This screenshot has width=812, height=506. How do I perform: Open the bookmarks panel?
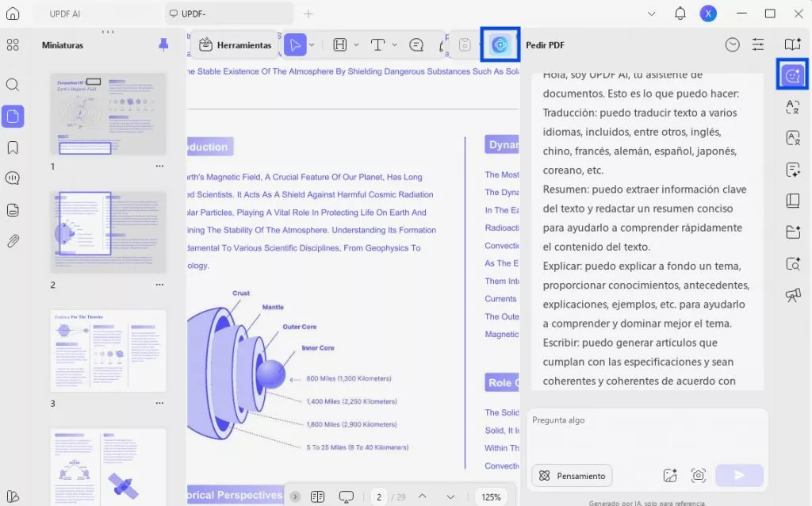(13, 148)
